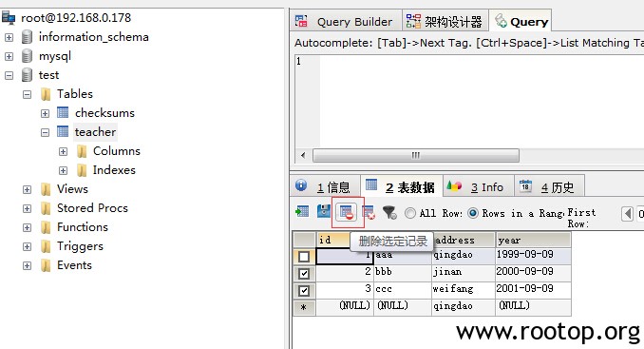
Task: Click the teacher table icon in tree
Action: point(63,131)
